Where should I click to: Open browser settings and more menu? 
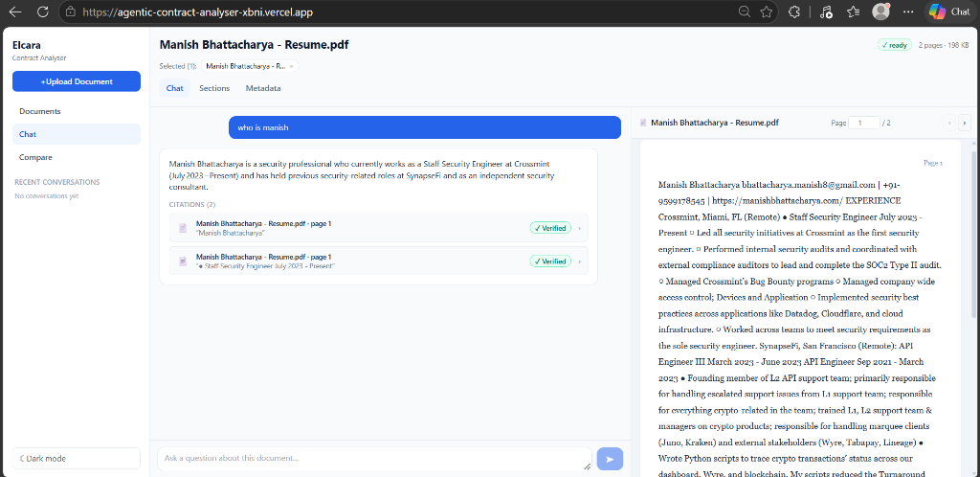pos(908,11)
